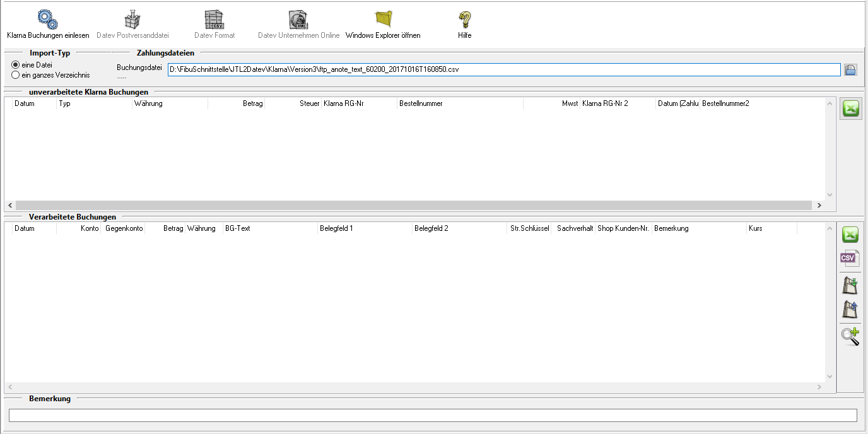Export unverarbeitete Klarna Buchungen to Excel

click(851, 109)
